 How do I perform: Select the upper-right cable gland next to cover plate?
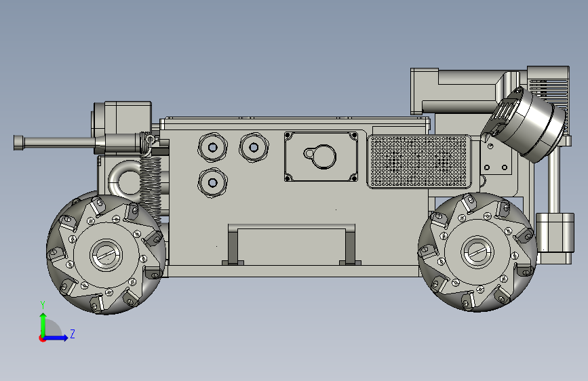[x=254, y=147]
